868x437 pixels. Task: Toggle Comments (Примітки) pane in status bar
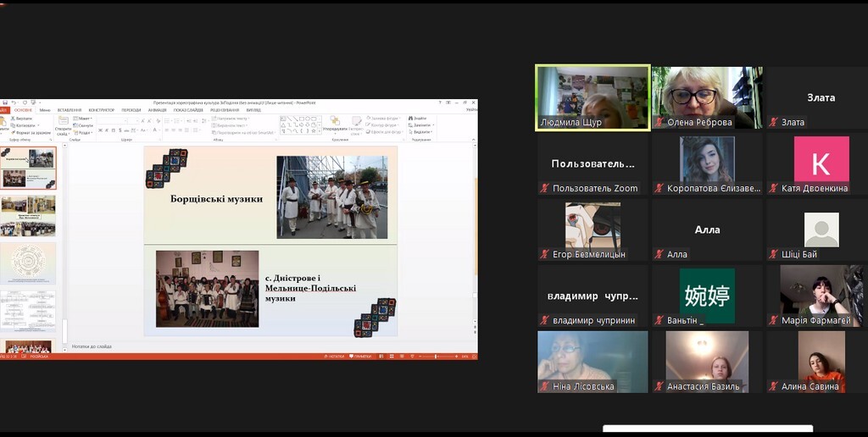coord(363,357)
